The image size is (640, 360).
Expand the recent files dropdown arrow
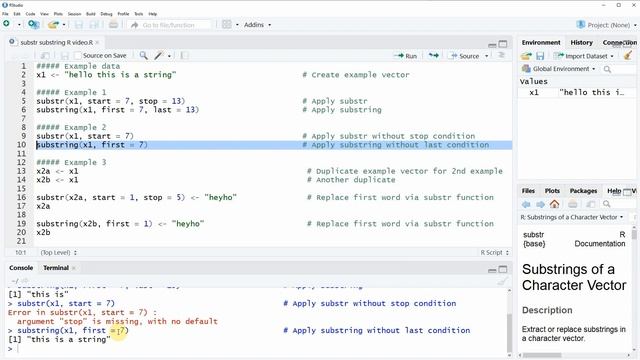click(64, 25)
